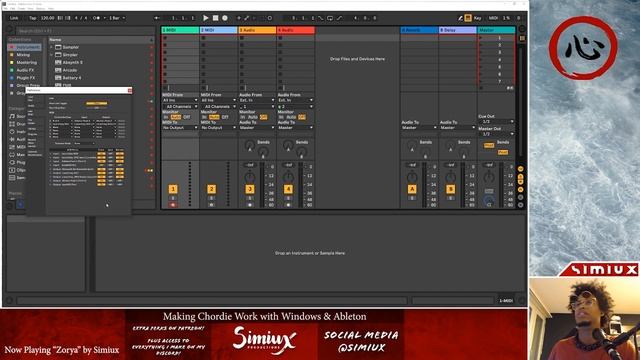Toggle return A activator button
Viewport: 640px width, 360px height.
pyautogui.click(x=412, y=189)
